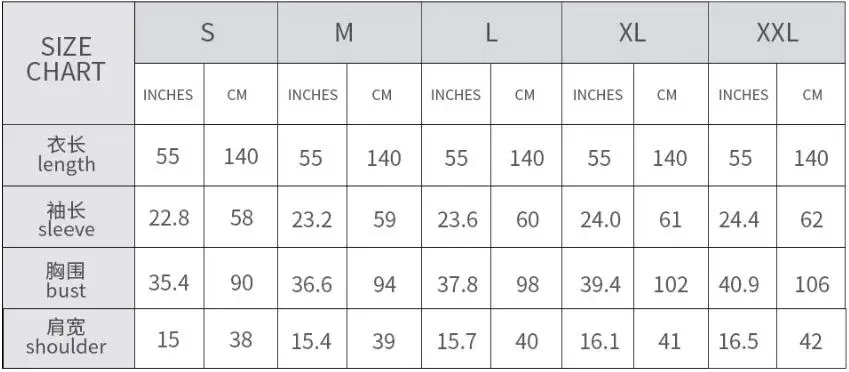Click the 16.5 shoulder inches cell
The width and height of the screenshot is (849, 372).
point(742,341)
